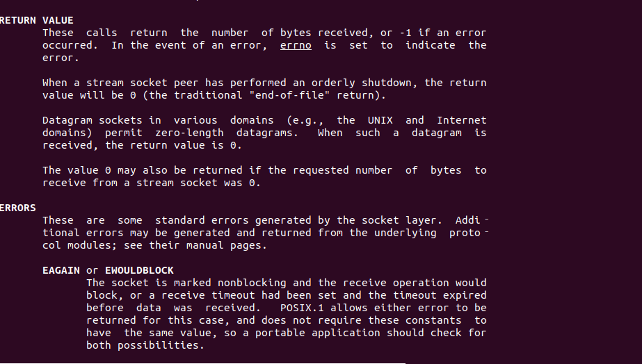Click the RETURN VALUE section heading
The height and width of the screenshot is (364, 642).
(x=36, y=20)
